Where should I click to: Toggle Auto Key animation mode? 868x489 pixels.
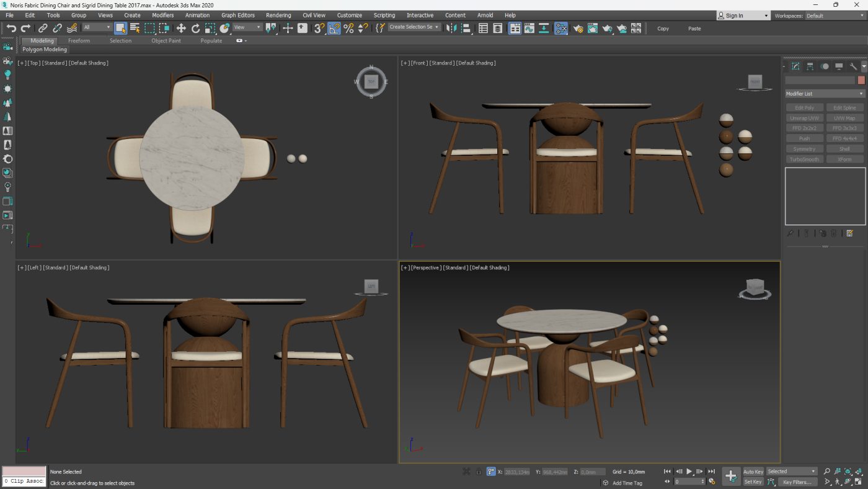pos(753,472)
